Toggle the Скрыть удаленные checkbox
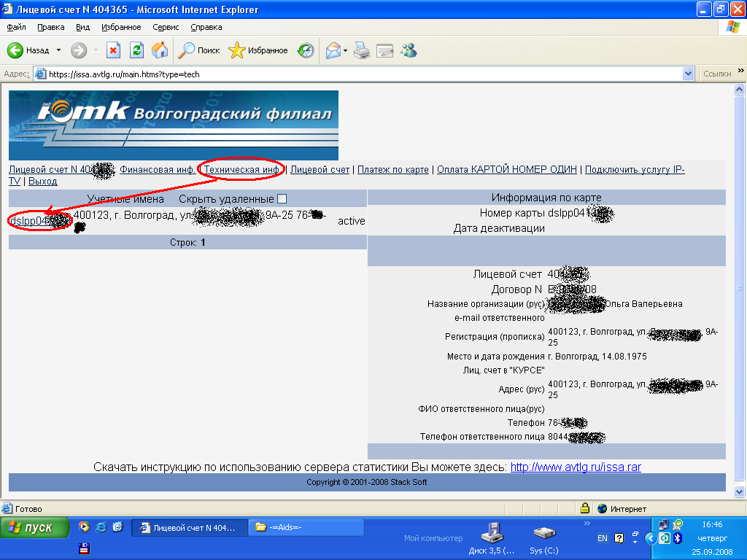This screenshot has width=747, height=560. pyautogui.click(x=282, y=199)
